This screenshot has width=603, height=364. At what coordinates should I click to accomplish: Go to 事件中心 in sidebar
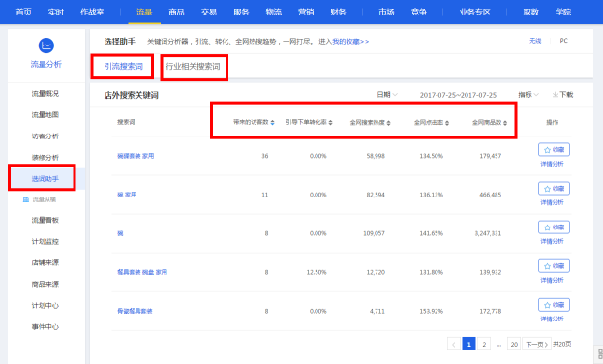click(x=45, y=326)
